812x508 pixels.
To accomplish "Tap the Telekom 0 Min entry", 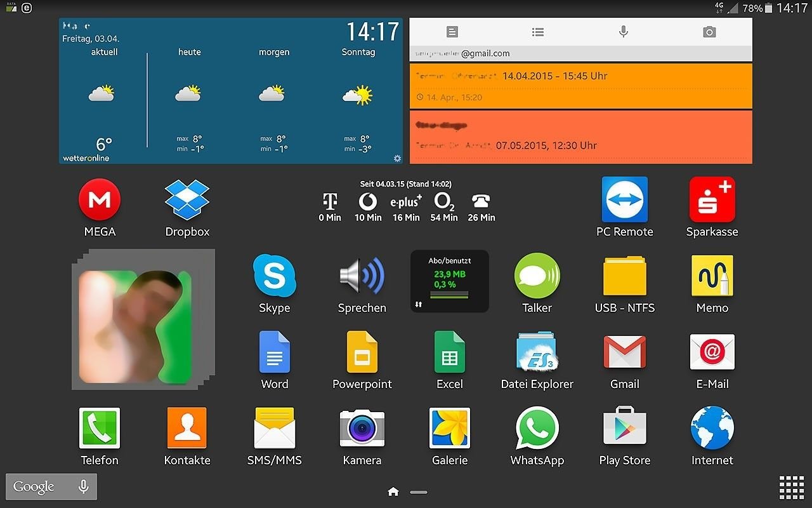I will [x=330, y=208].
